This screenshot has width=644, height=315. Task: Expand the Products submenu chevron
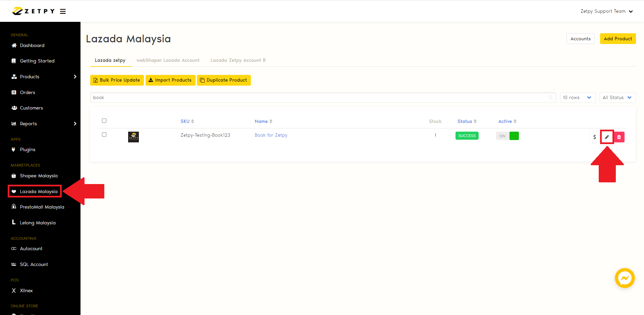coord(75,77)
